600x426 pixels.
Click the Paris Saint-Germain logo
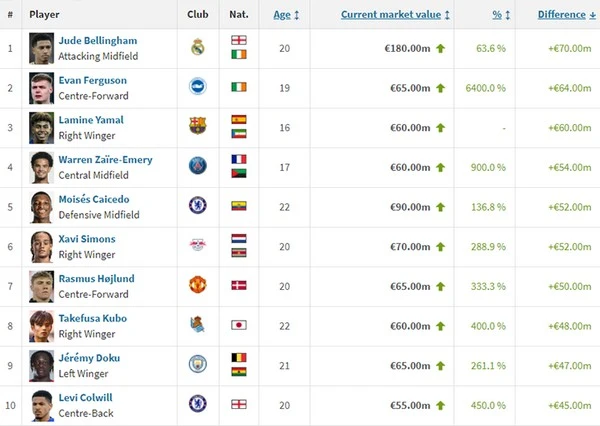198,166
